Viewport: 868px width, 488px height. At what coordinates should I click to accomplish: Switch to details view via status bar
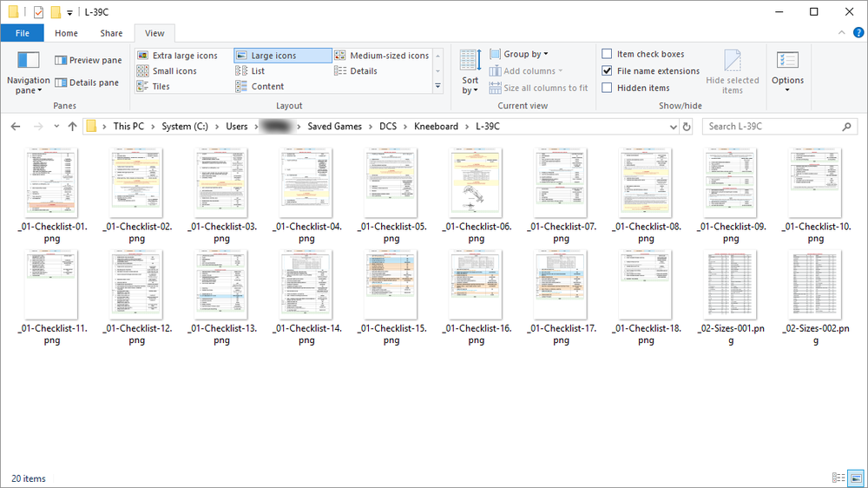tap(838, 478)
